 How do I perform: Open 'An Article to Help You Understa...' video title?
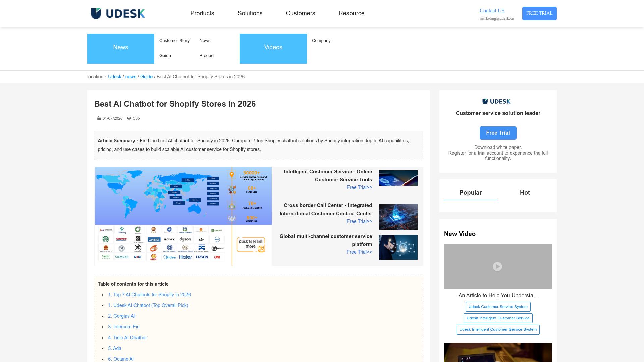(498, 296)
